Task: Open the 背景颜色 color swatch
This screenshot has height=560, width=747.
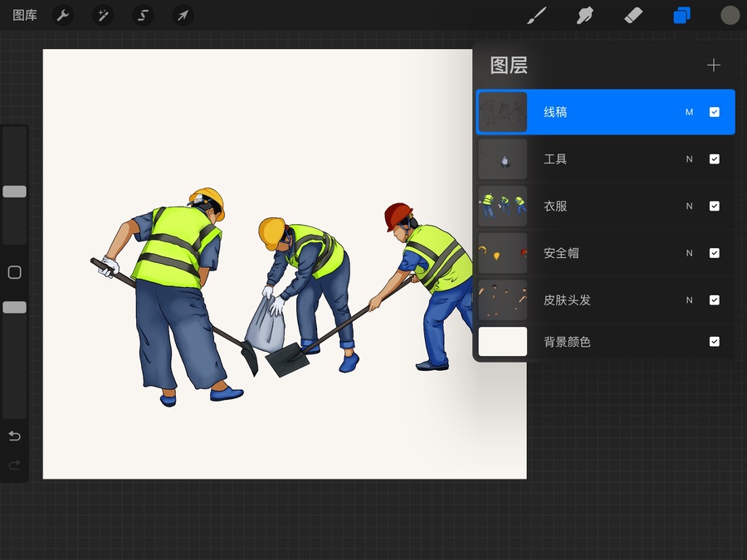Action: (x=503, y=342)
